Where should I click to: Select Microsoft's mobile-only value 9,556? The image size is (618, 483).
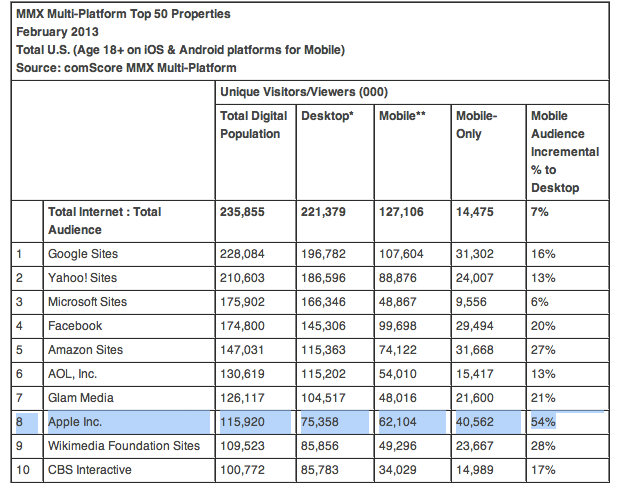point(471,302)
